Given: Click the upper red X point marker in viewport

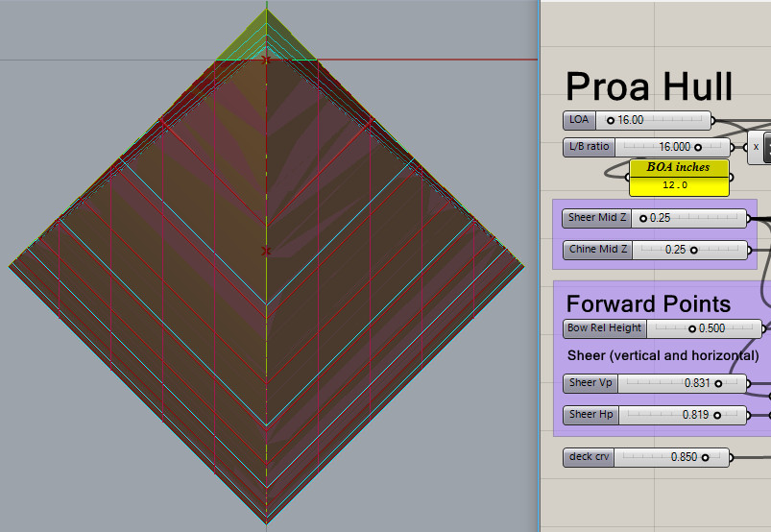Looking at the screenshot, I should coord(266,60).
